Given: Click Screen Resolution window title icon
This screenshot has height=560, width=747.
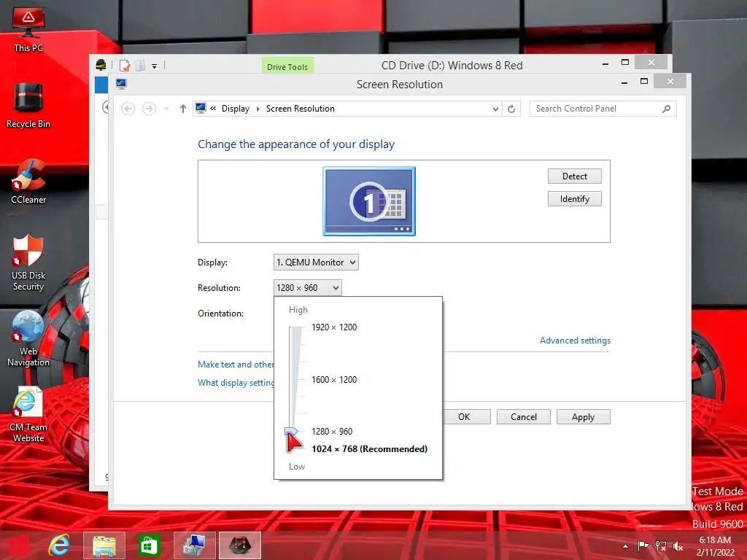Looking at the screenshot, I should 121,85.
